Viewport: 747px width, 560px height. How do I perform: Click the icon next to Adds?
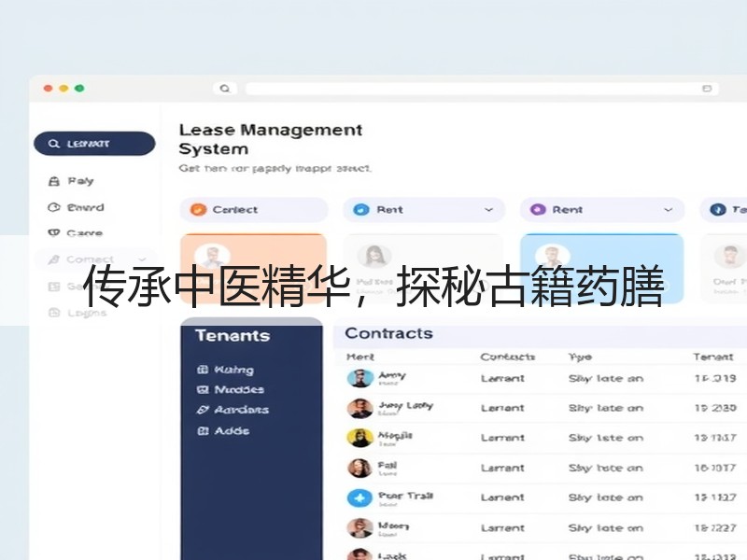pyautogui.click(x=203, y=430)
